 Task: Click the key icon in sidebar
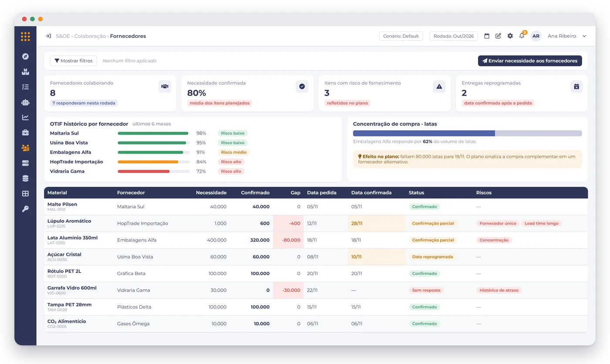click(x=25, y=209)
